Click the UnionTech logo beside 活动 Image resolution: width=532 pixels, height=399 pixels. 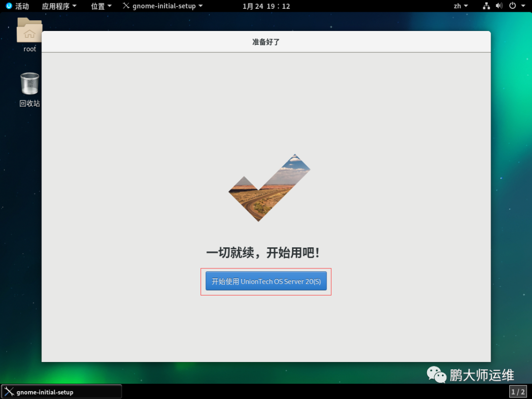pos(9,6)
